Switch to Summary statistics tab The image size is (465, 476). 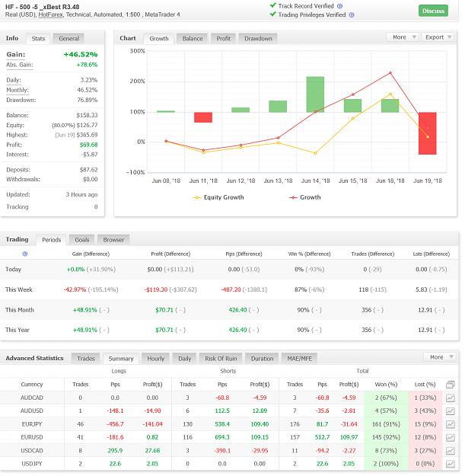121,359
